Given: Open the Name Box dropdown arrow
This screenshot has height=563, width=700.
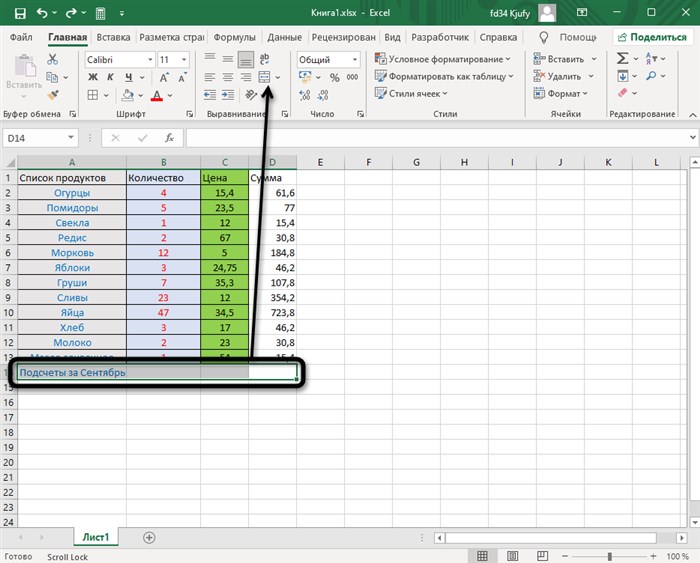Looking at the screenshot, I should [71, 138].
